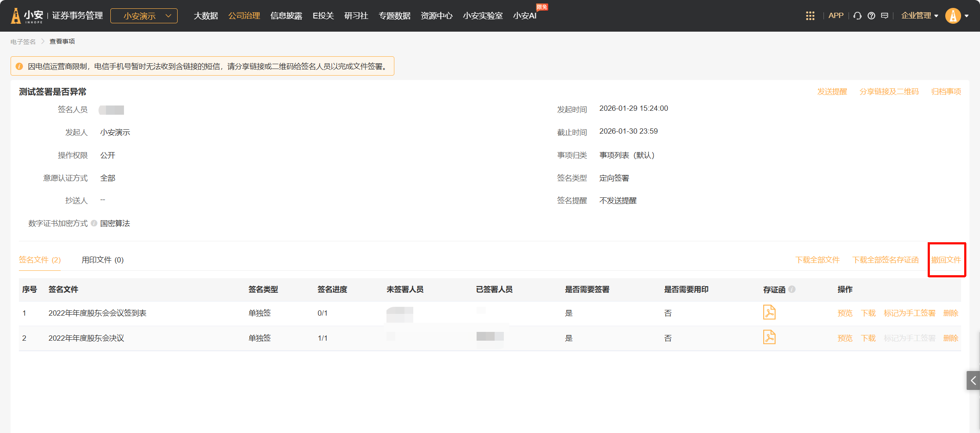Image resolution: width=980 pixels, height=433 pixels.
Task: Open evidence PDF for 2022年年度股东会决议
Action: (x=769, y=338)
